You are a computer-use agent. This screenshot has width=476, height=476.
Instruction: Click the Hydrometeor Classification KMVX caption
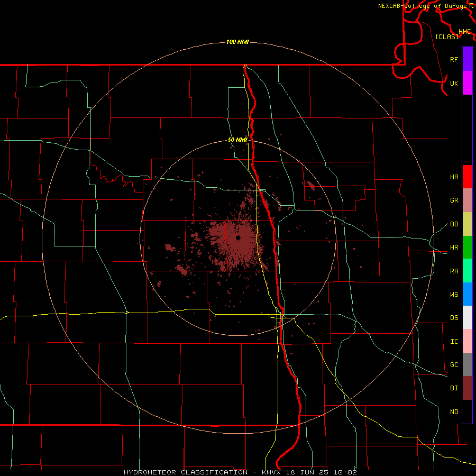(x=240, y=472)
